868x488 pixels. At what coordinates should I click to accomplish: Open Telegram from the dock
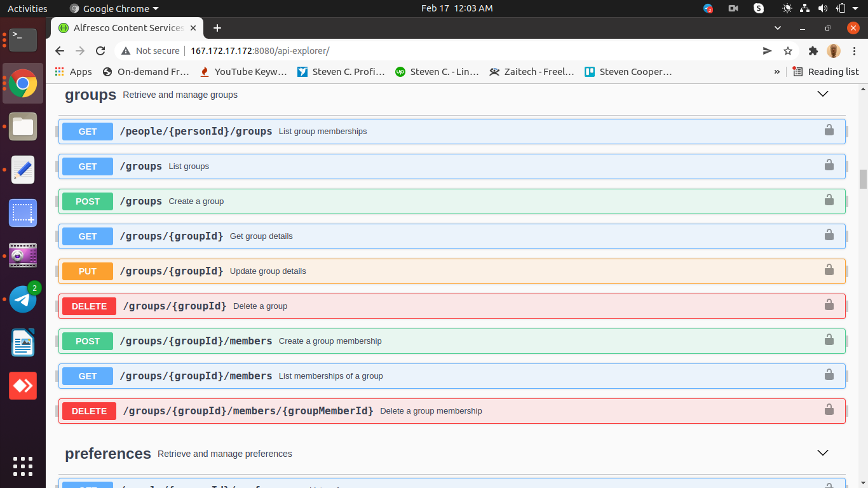[23, 299]
